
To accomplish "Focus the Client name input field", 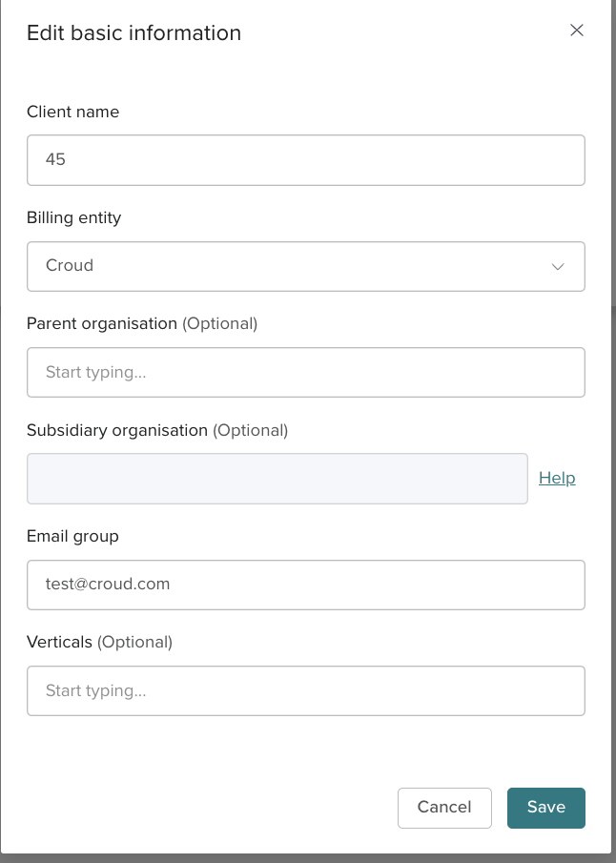I will pos(305,159).
